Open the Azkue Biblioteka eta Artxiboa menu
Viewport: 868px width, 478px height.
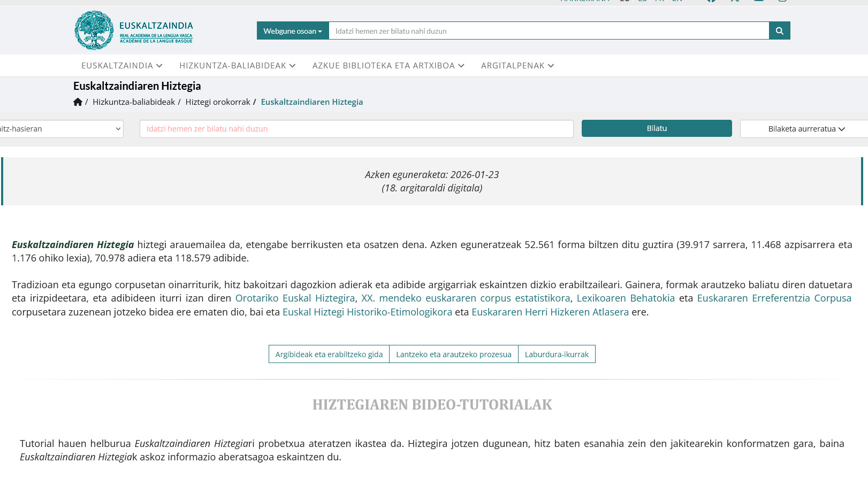tap(388, 66)
